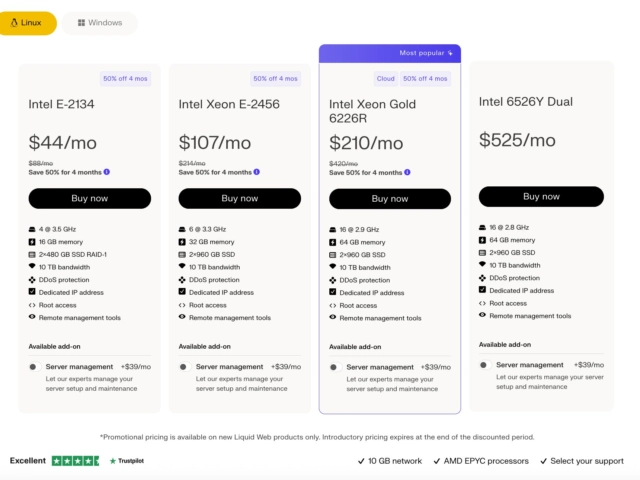Enable Server management for Intel Xeon E-2456
Viewport: 640px width, 480px height.
(184, 367)
